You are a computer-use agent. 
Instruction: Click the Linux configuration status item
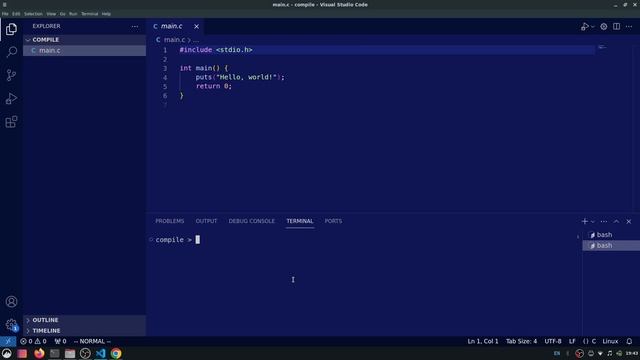(x=610, y=341)
